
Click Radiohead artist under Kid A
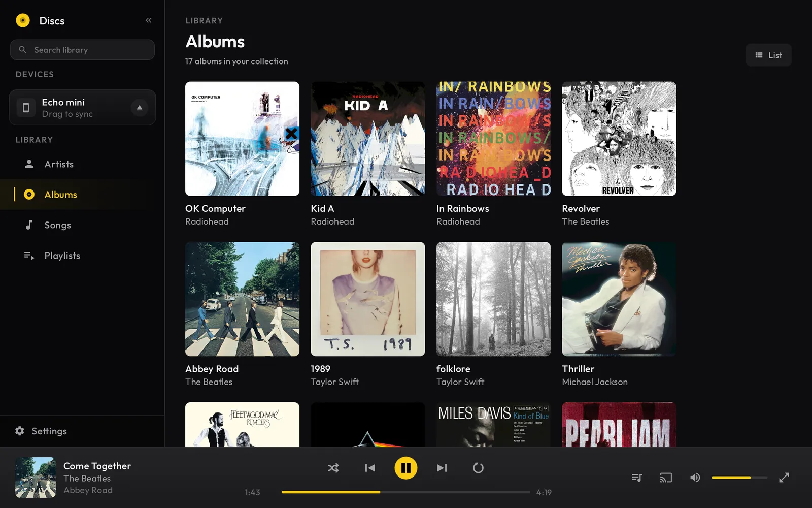(x=332, y=221)
